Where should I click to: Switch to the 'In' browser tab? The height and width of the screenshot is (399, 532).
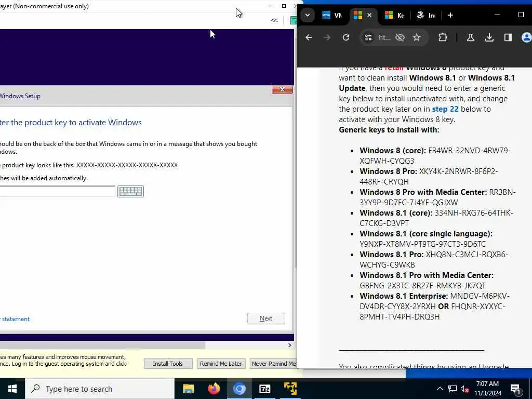[x=426, y=15]
